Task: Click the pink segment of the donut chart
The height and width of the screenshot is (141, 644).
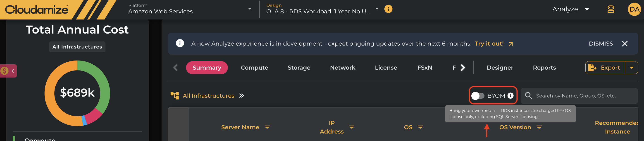Action: pos(94,117)
